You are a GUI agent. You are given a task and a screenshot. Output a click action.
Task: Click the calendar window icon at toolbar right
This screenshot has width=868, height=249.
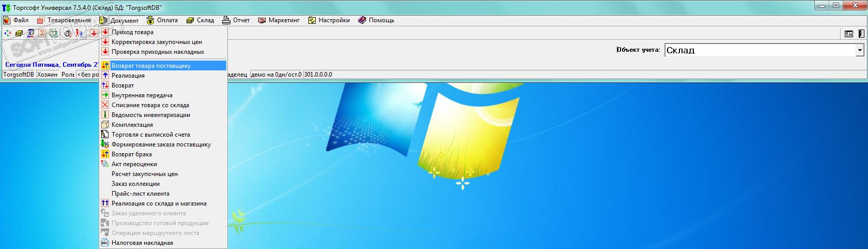pos(849,34)
